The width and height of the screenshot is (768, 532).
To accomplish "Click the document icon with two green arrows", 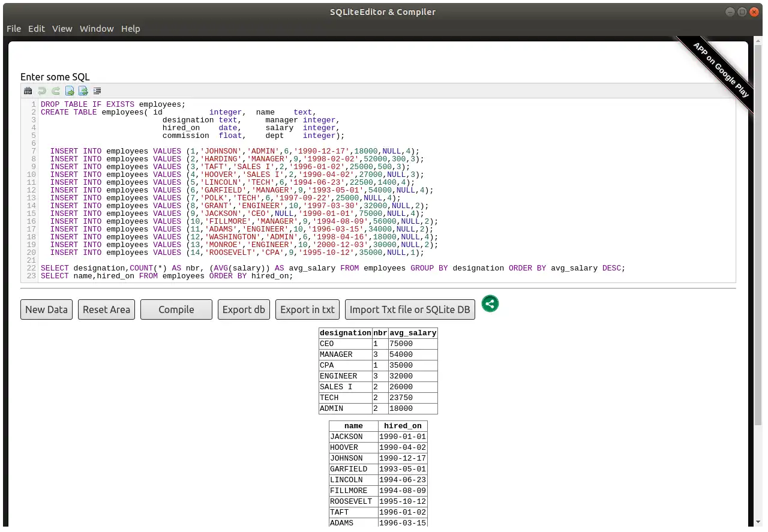I will pos(83,91).
